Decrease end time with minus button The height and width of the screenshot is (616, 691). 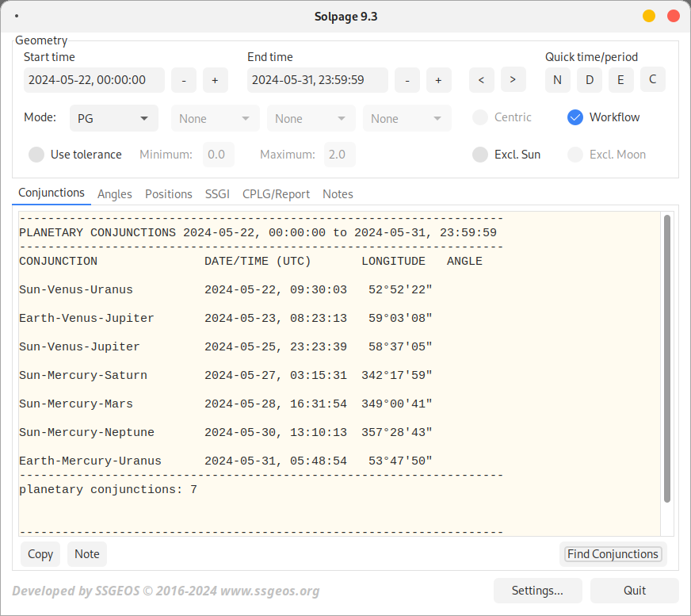(407, 80)
